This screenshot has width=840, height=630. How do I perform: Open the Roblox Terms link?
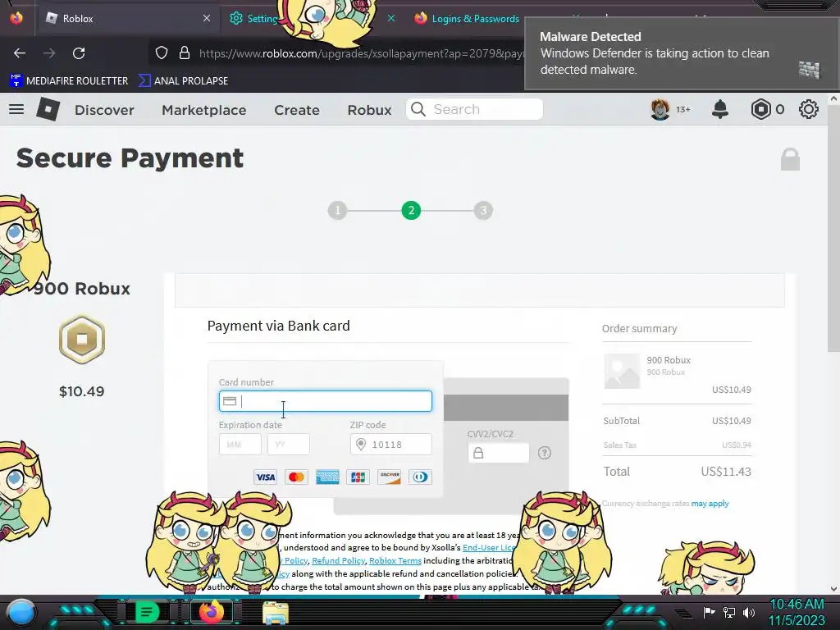[395, 560]
